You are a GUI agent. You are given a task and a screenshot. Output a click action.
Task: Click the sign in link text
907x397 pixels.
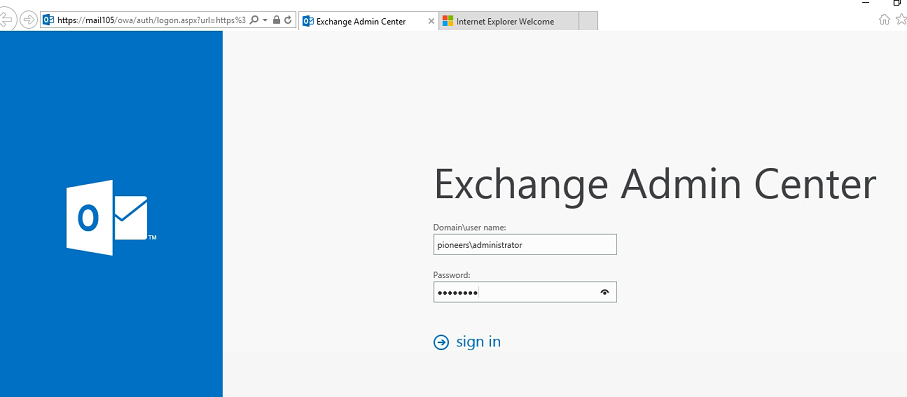478,342
